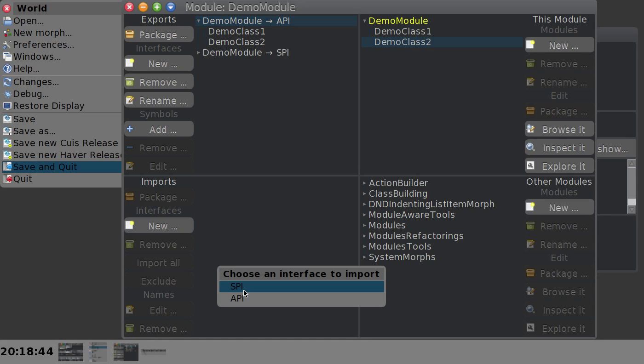Image resolution: width=644 pixels, height=364 pixels.
Task: Expand the ActionBuilder module entry
Action: pos(364,183)
